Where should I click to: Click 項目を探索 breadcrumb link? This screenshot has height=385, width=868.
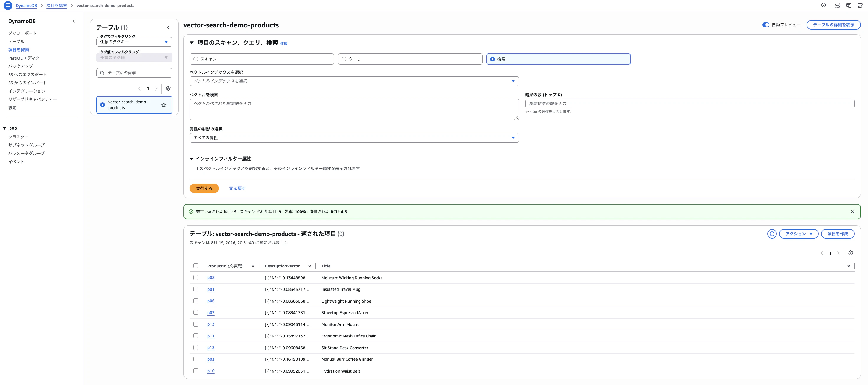tap(57, 6)
